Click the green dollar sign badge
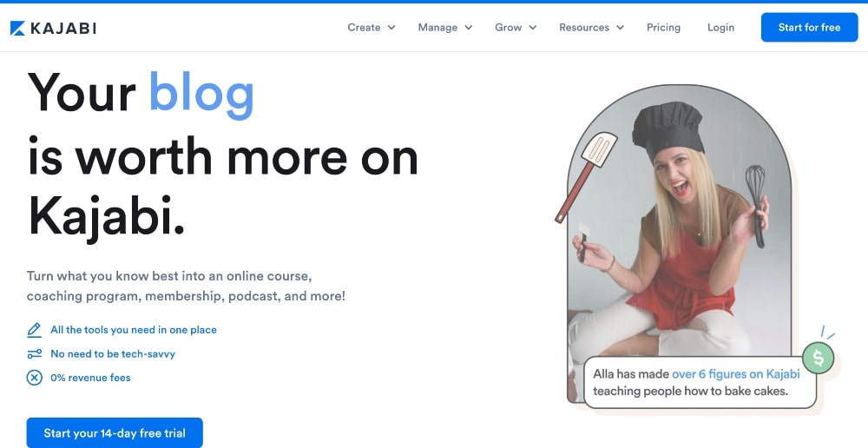The image size is (868, 448). [x=818, y=358]
